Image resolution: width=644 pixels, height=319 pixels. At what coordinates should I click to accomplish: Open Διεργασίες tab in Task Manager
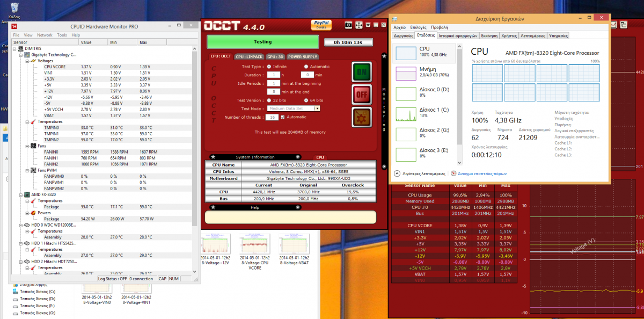[x=404, y=35]
